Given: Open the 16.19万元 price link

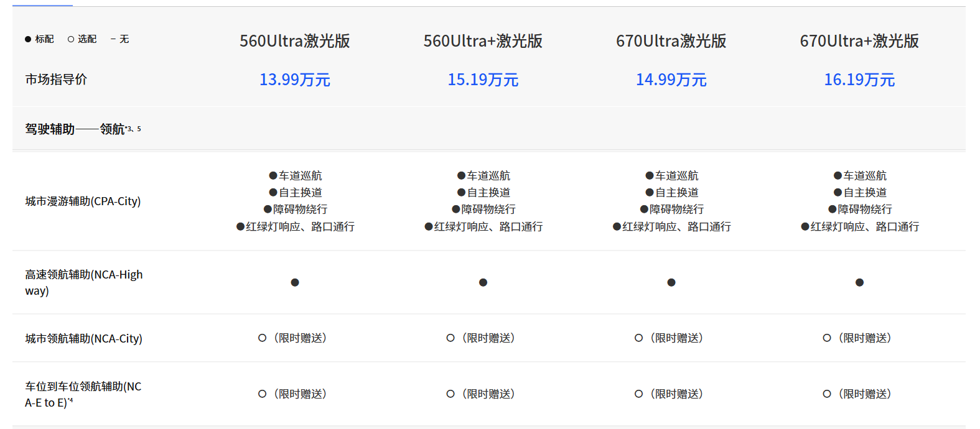Looking at the screenshot, I should (859, 80).
